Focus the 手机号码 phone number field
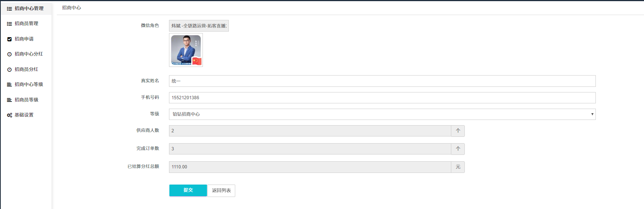644x209 pixels. 382,98
